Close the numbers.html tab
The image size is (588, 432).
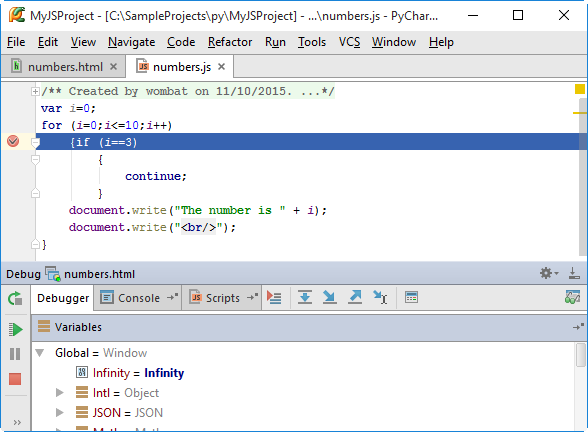click(x=113, y=67)
